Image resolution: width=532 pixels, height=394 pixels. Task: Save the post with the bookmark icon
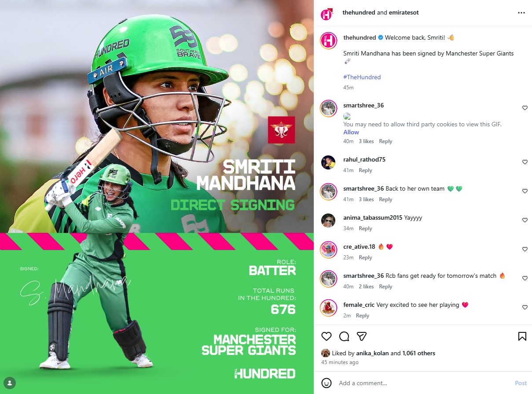(x=522, y=336)
